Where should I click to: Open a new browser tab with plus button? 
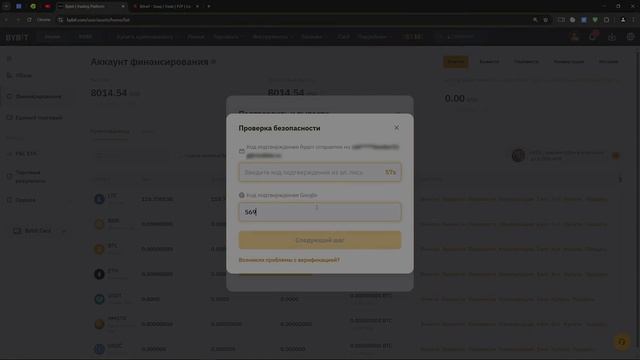tap(209, 7)
